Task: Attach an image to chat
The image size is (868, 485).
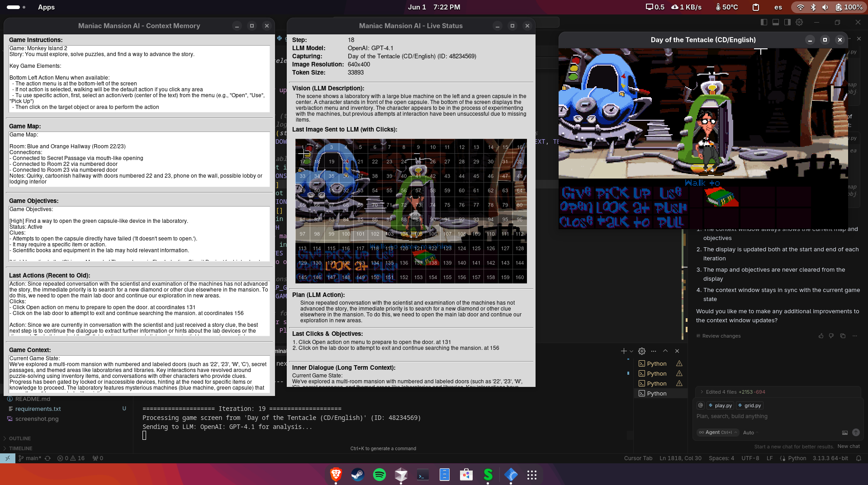Action: [844, 433]
